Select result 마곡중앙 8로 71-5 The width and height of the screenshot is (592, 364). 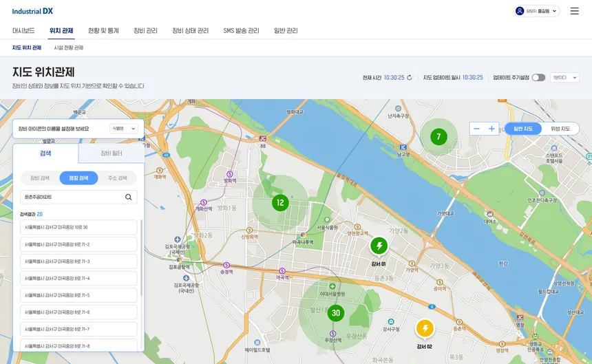[x=78, y=295]
